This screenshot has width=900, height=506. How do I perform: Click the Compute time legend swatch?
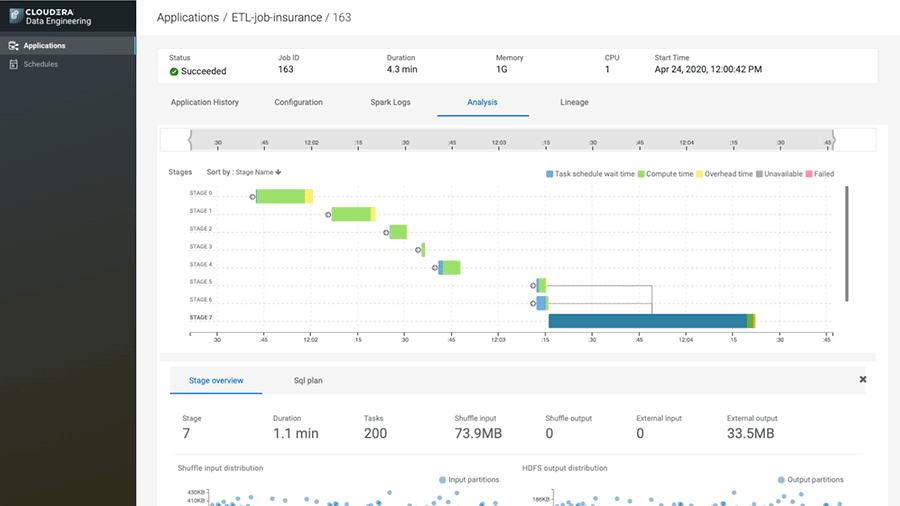coord(641,174)
